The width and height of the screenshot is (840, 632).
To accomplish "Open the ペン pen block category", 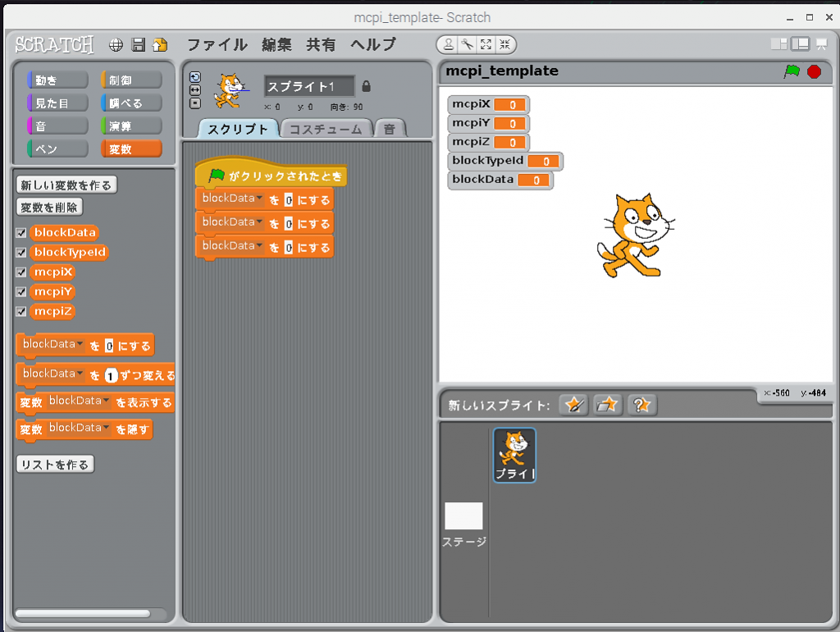I will pyautogui.click(x=57, y=149).
